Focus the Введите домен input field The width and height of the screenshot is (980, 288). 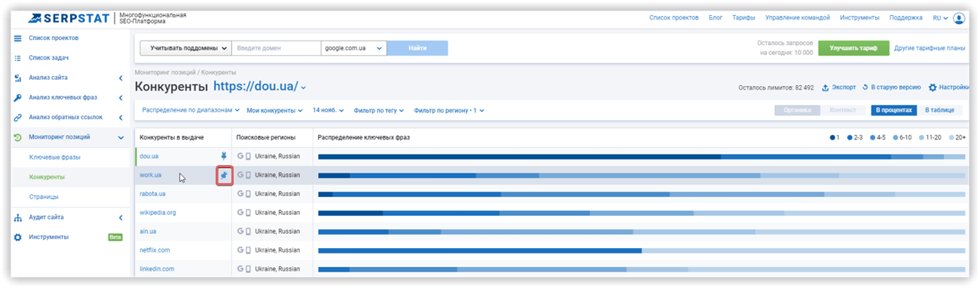click(x=277, y=48)
